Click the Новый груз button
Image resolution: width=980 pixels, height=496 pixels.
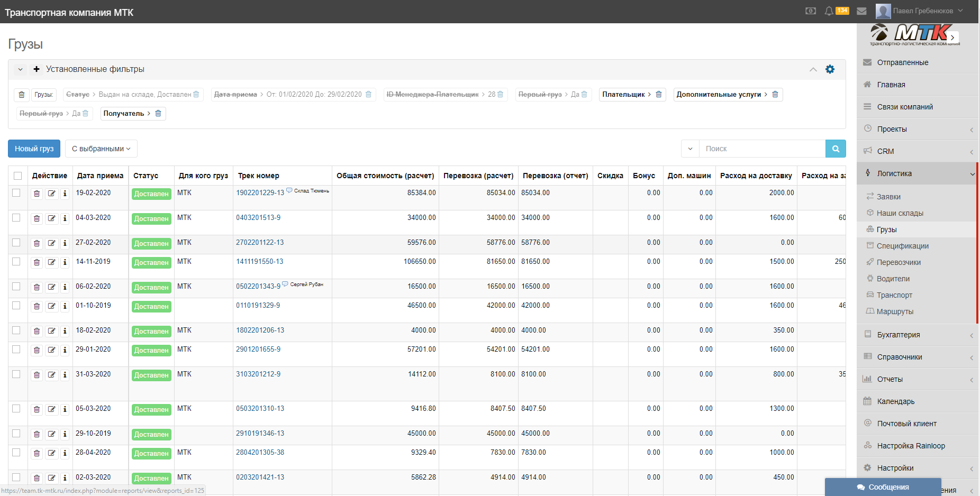tap(34, 149)
